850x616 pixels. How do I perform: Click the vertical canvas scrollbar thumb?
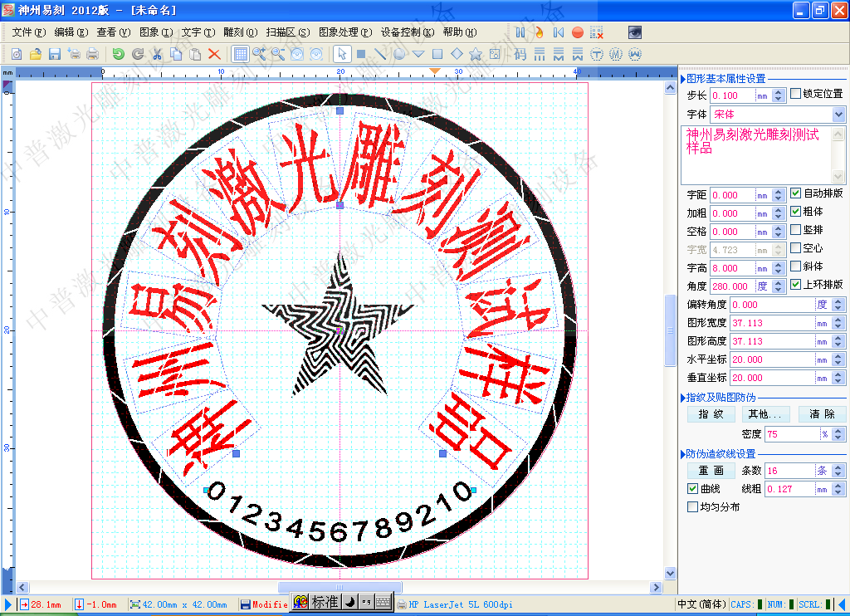[x=670, y=330]
